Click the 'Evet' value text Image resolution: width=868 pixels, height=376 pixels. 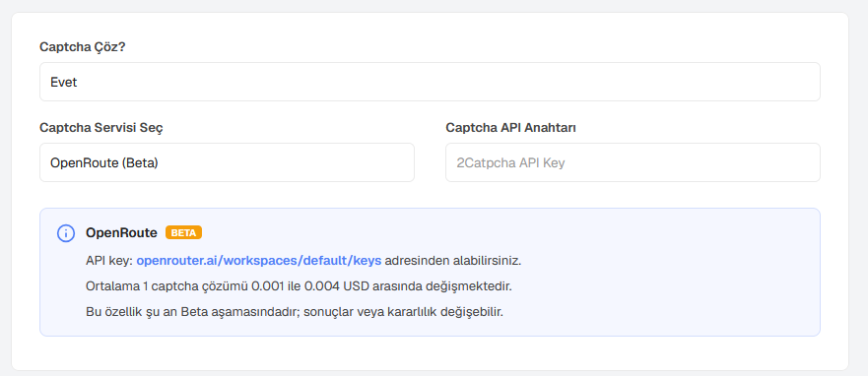tap(64, 83)
